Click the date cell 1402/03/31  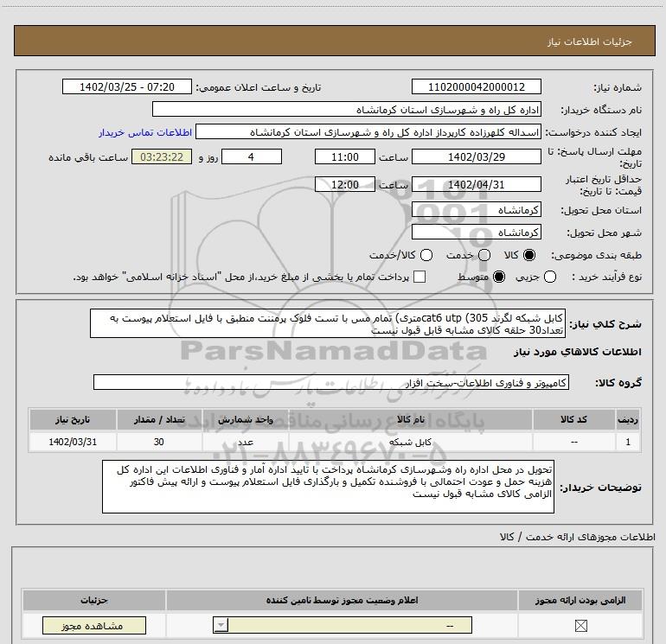click(x=73, y=442)
